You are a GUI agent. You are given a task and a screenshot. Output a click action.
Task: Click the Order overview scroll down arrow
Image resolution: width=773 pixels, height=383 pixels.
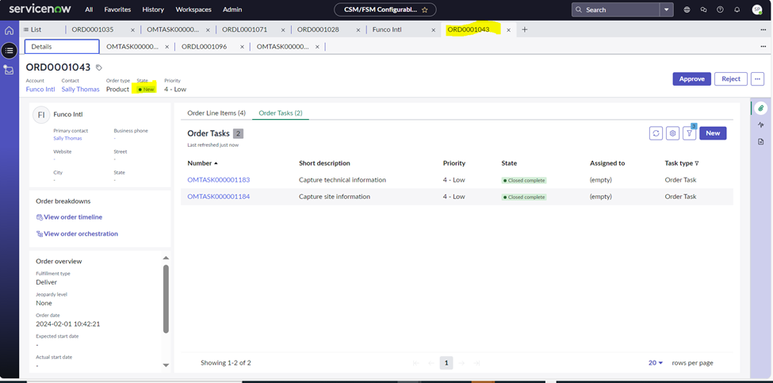(x=166, y=365)
